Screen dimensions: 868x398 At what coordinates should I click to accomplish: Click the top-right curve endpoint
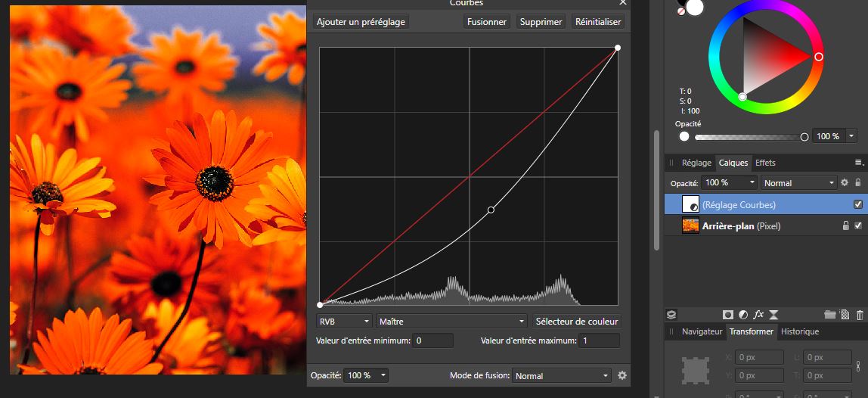point(618,48)
